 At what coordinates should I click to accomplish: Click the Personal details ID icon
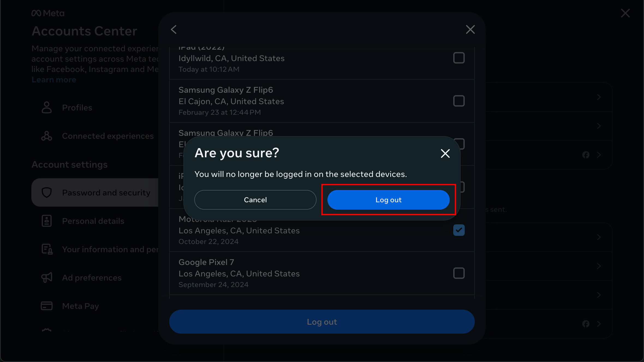[x=47, y=221]
